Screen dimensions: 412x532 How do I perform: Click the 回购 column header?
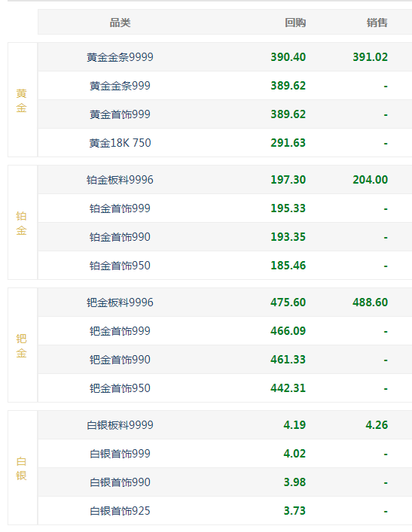click(x=295, y=23)
